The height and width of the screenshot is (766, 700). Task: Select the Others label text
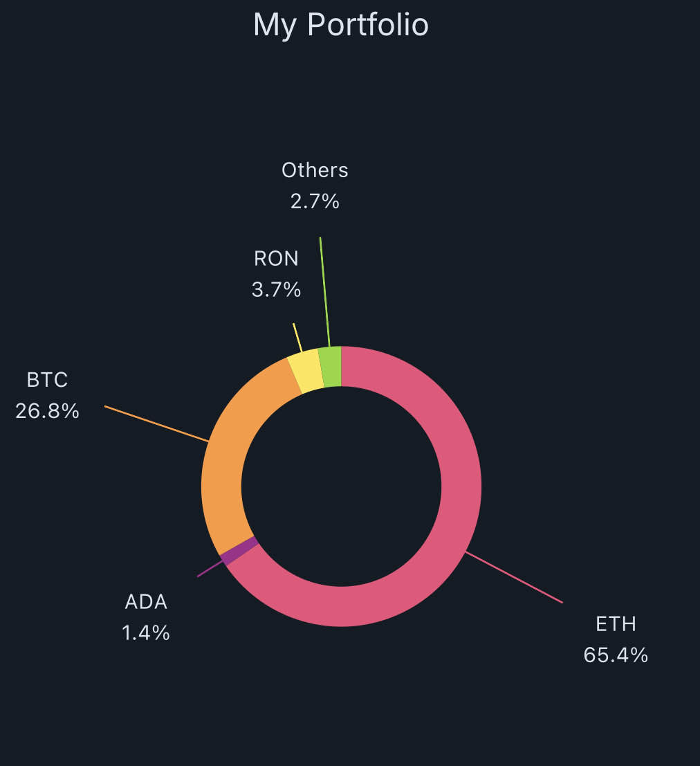click(315, 170)
